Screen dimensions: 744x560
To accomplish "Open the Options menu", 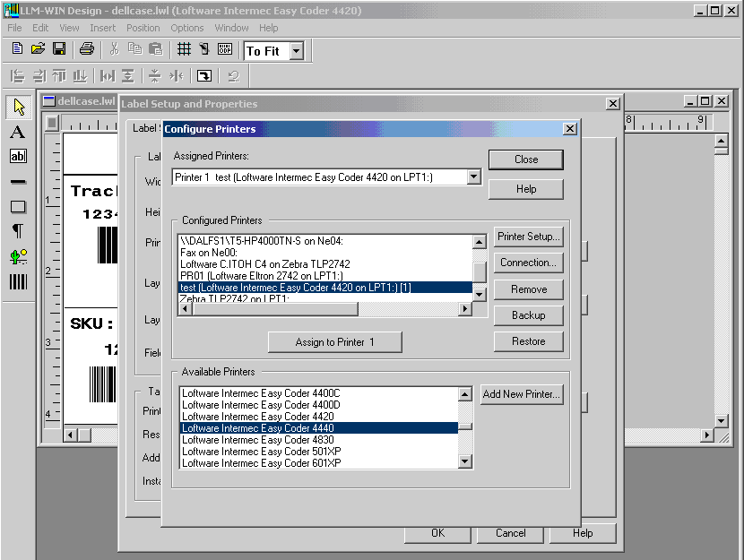I will point(187,28).
